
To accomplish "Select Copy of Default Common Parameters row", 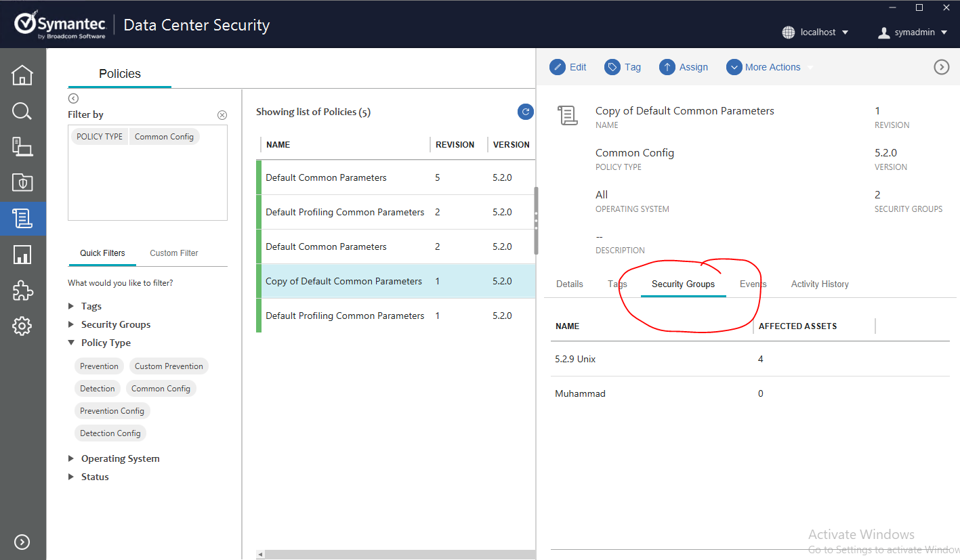I will coord(396,281).
